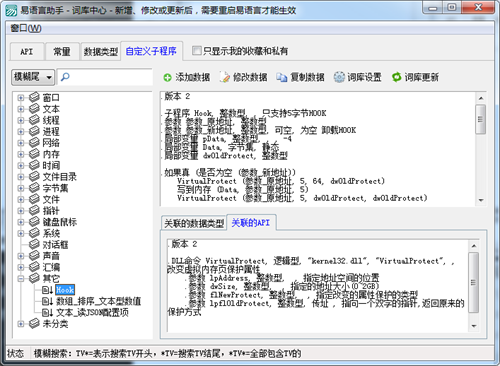Click the 进程 category stack icon

click(x=34, y=131)
